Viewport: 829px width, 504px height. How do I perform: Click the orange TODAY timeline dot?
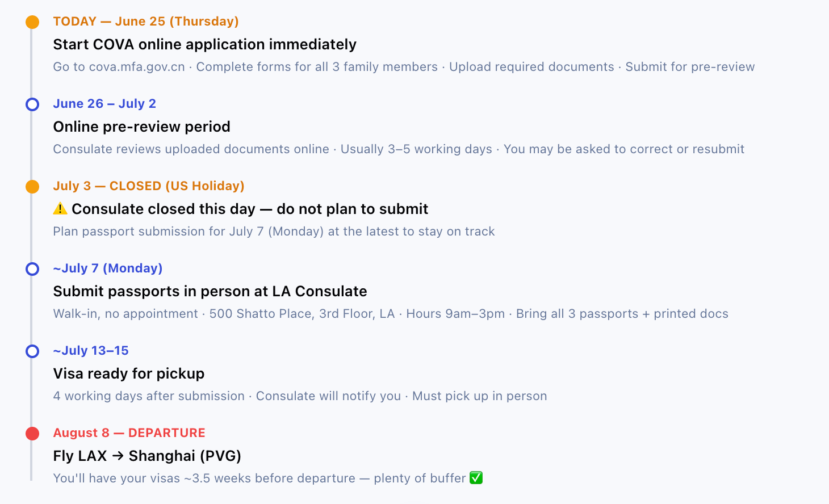[x=32, y=22]
